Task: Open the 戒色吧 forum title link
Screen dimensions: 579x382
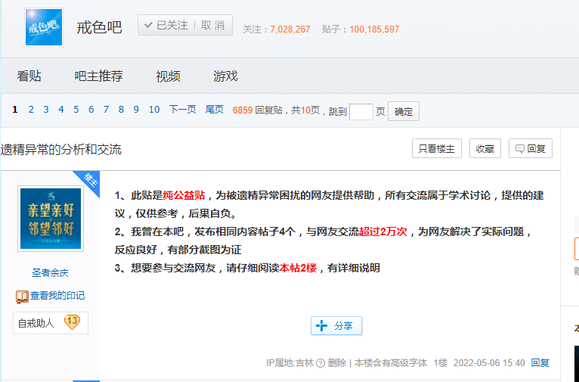Action: click(x=99, y=27)
